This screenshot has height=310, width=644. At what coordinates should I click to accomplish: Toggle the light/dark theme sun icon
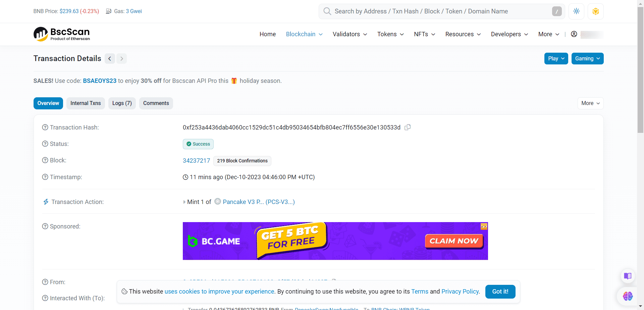coord(576,11)
